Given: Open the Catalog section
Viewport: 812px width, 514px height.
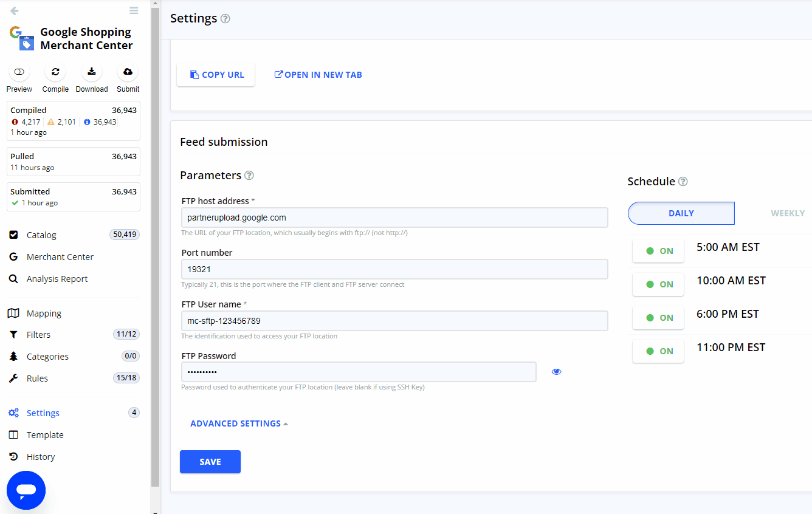Looking at the screenshot, I should click(41, 235).
